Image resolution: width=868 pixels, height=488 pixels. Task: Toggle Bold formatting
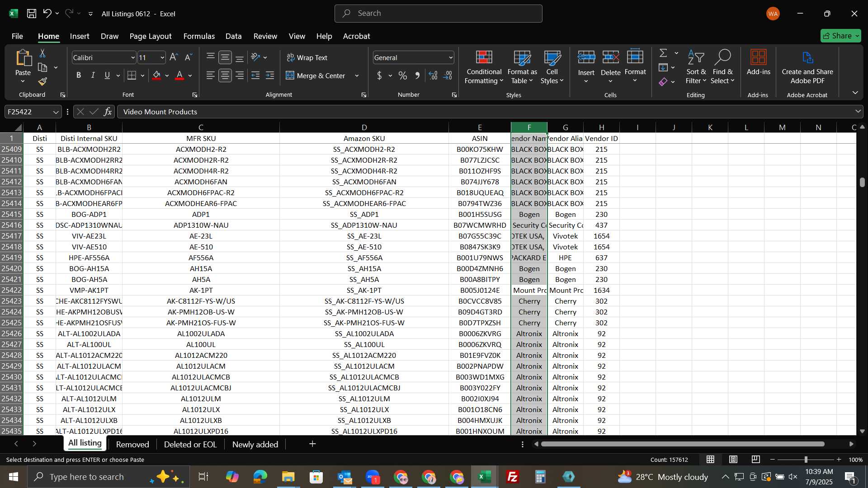point(79,75)
